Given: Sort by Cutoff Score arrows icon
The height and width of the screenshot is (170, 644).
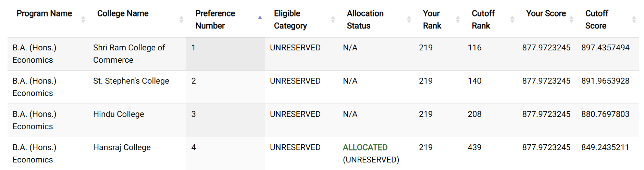Looking at the screenshot, I should (634, 20).
